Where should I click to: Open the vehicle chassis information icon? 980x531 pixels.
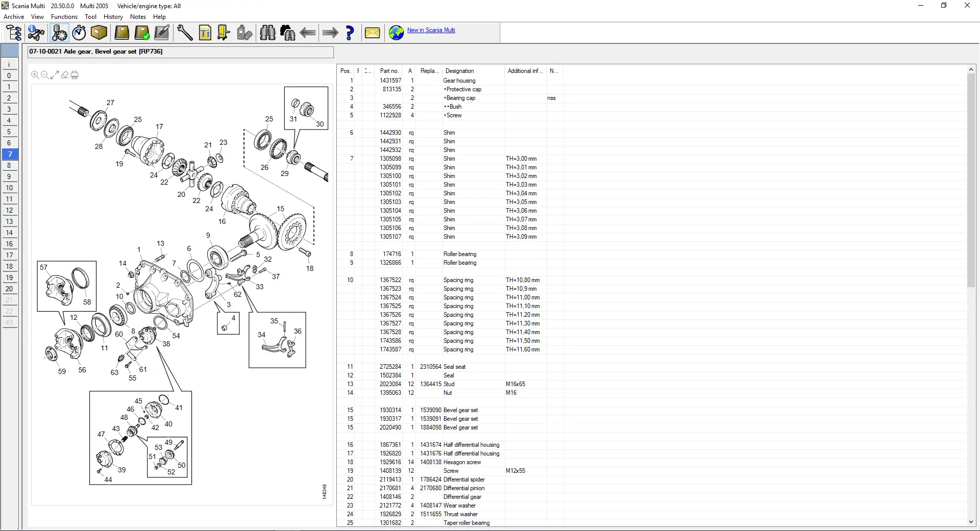pyautogui.click(x=36, y=33)
